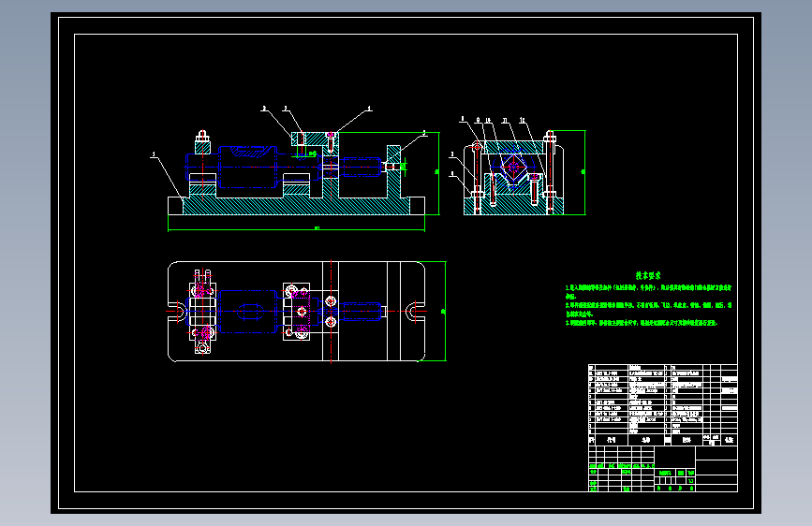Select the right U-slot in the top view
This screenshot has height=526, width=812.
click(x=416, y=312)
